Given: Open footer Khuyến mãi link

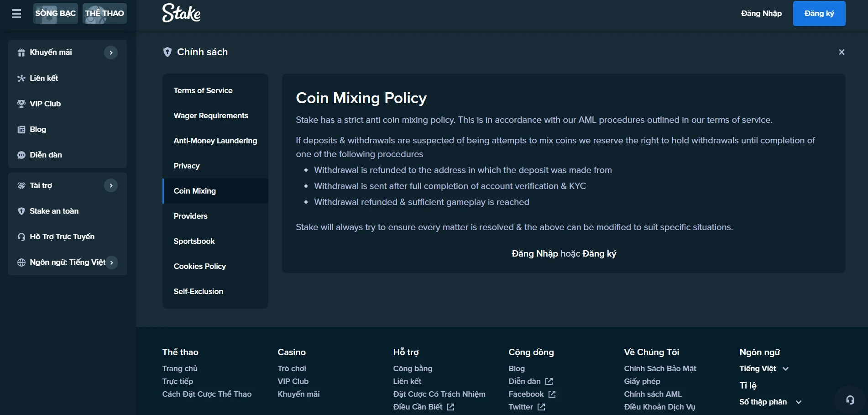Looking at the screenshot, I should point(298,394).
